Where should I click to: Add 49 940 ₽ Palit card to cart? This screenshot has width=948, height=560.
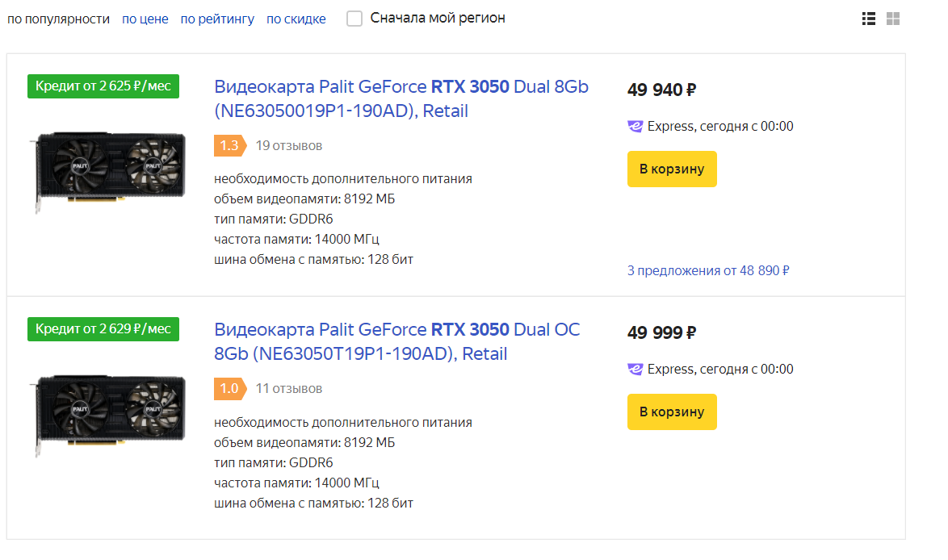(672, 169)
